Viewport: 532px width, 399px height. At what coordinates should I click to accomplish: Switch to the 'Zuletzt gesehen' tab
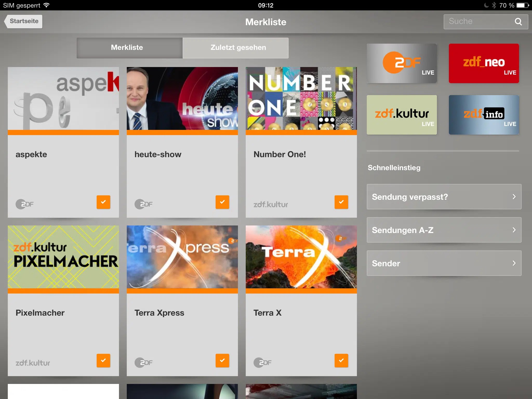pyautogui.click(x=236, y=48)
